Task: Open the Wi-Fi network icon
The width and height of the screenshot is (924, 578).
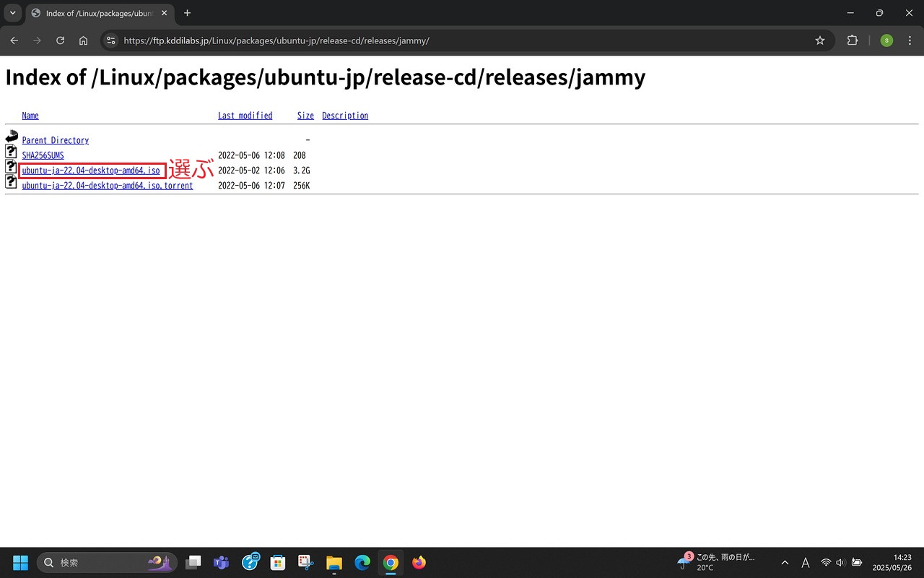Action: coord(826,562)
